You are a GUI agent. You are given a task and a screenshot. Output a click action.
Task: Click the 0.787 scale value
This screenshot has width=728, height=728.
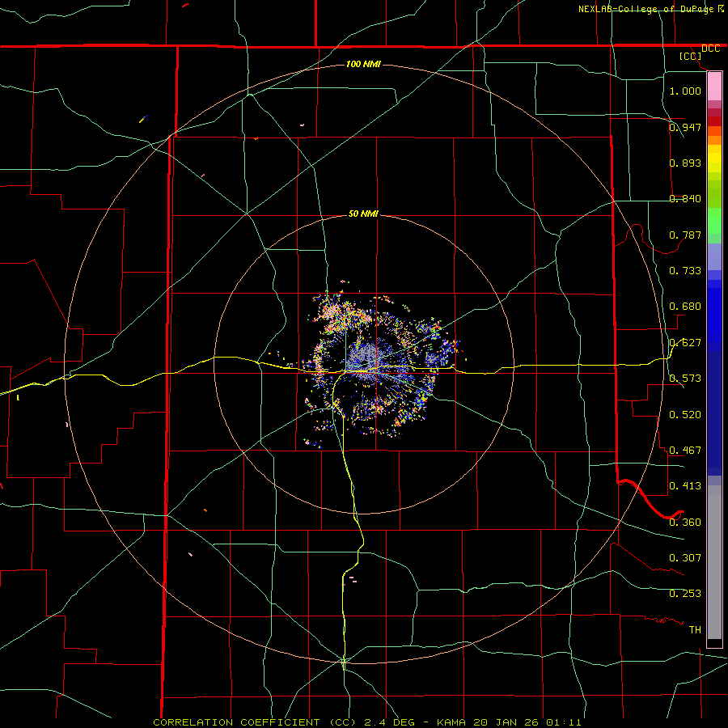pyautogui.click(x=685, y=235)
